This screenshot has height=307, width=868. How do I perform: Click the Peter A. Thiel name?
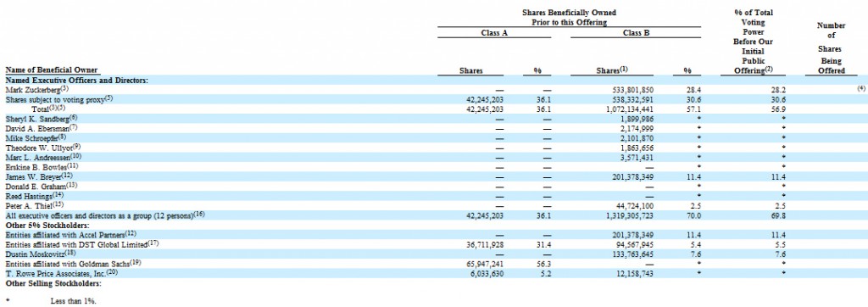pos(36,205)
